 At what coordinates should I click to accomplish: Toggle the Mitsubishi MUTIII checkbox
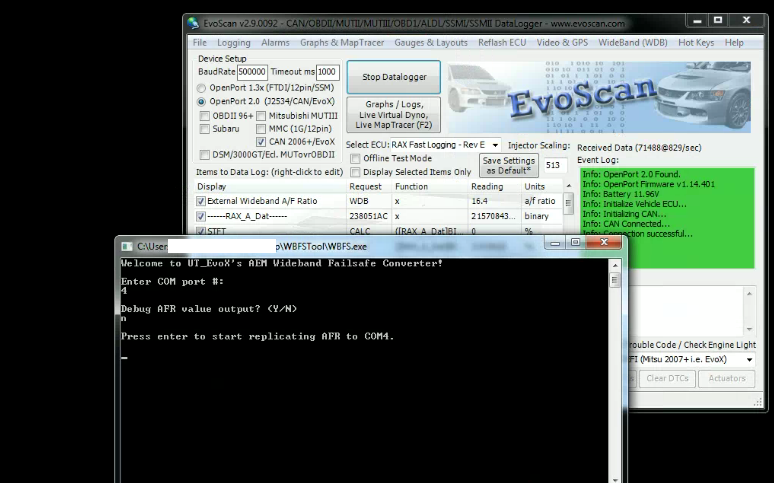pyautogui.click(x=261, y=116)
